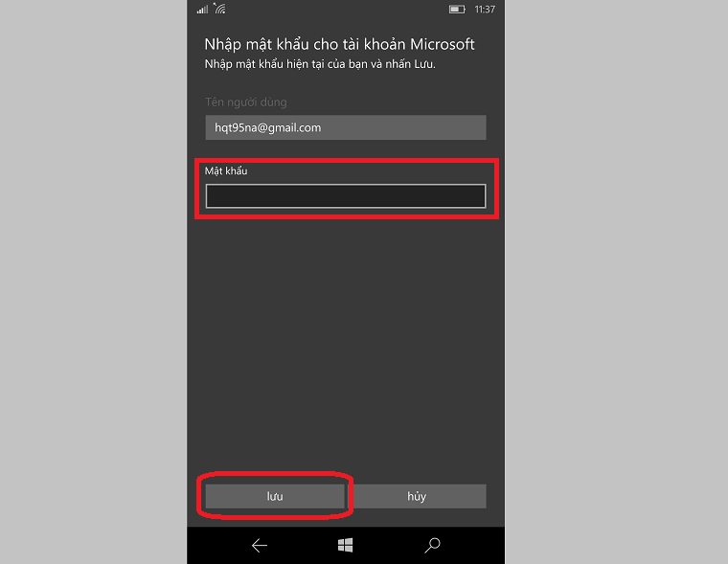Viewport: 728px width, 564px height.
Task: Tap the 11:37 clock in status bar
Action: click(485, 10)
